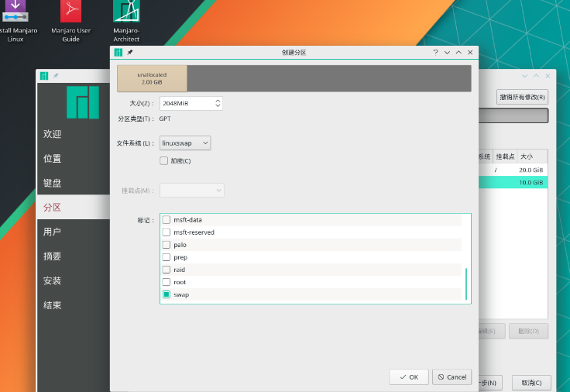Click the 删除(D) button in the installer window
Screen dimensions: 570x392
pyautogui.click(x=528, y=332)
